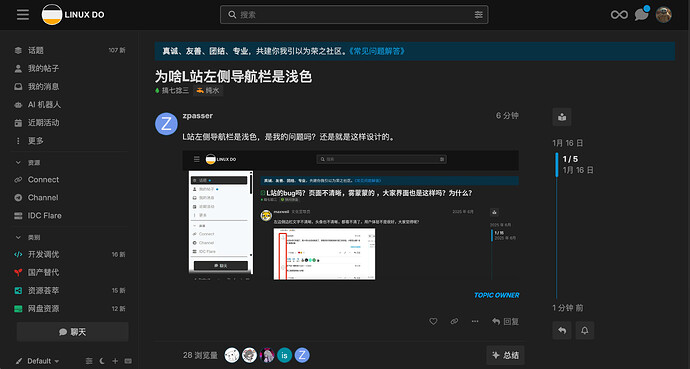Image resolution: width=690 pixels, height=369 pixels.
Task: Open the zpasser poster avatar
Action: [x=166, y=124]
